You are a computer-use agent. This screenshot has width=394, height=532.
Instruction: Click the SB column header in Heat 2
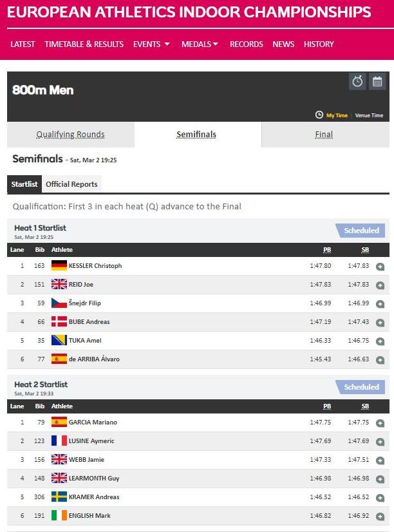point(365,406)
